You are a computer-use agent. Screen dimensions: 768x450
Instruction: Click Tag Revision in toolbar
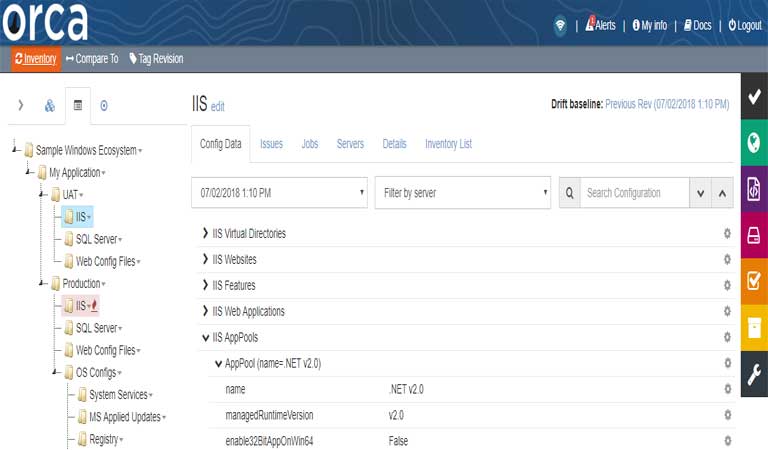pos(156,59)
